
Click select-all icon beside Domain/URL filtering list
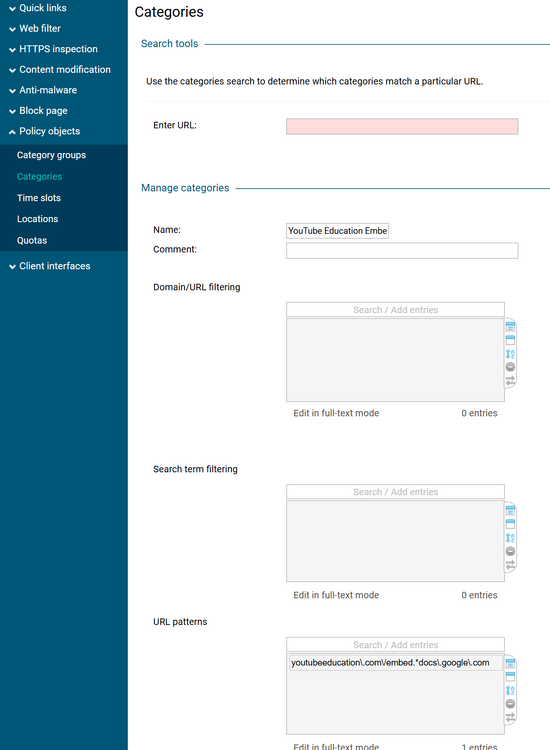[x=510, y=327]
